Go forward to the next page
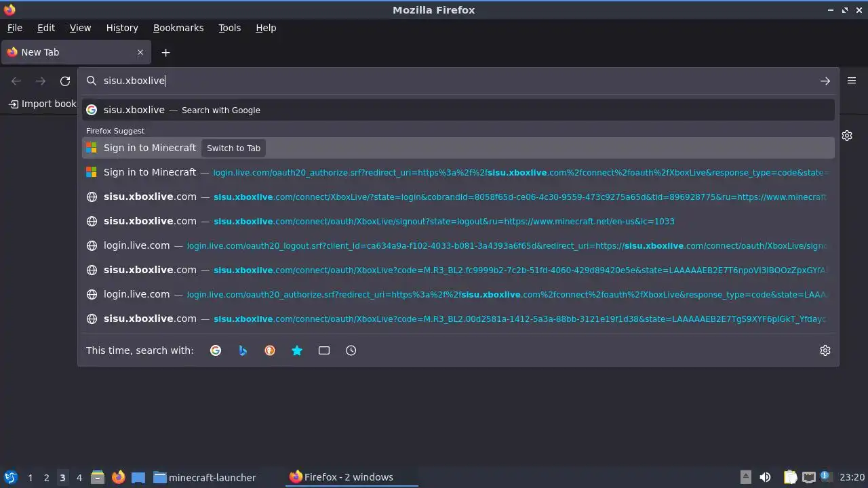The image size is (868, 488). [41, 81]
